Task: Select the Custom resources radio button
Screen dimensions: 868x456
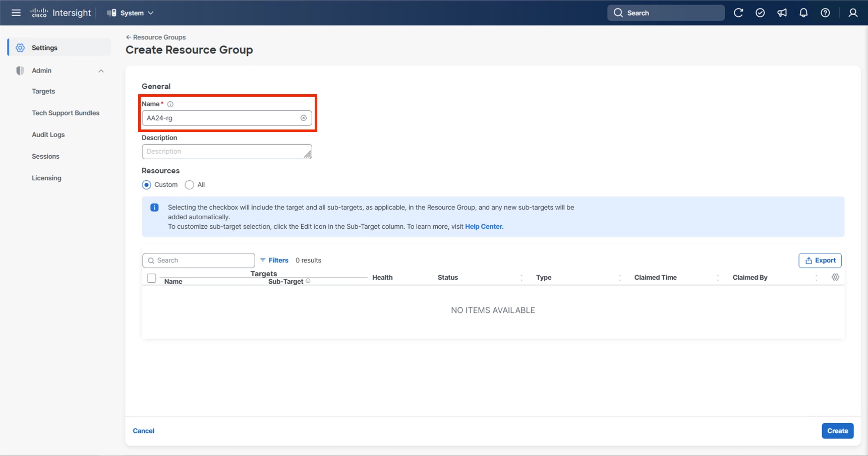Action: click(x=146, y=184)
